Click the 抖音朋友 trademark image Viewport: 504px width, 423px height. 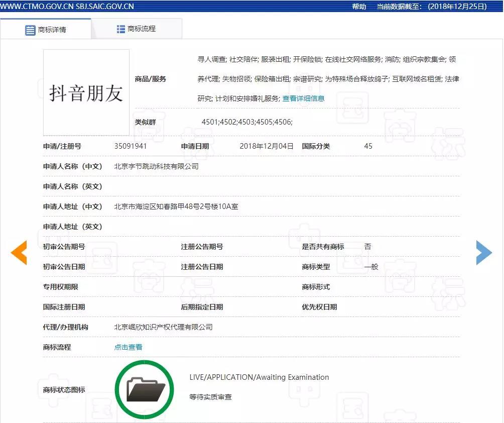point(86,93)
